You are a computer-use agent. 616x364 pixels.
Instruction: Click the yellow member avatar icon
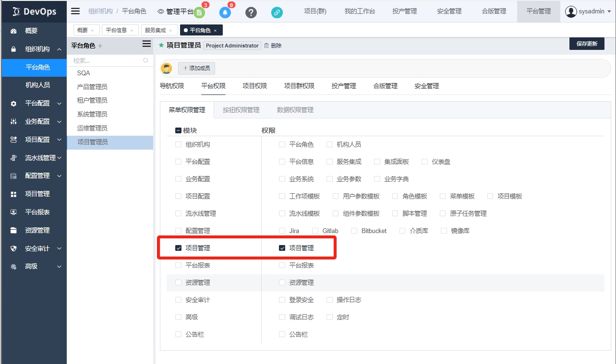coord(167,68)
